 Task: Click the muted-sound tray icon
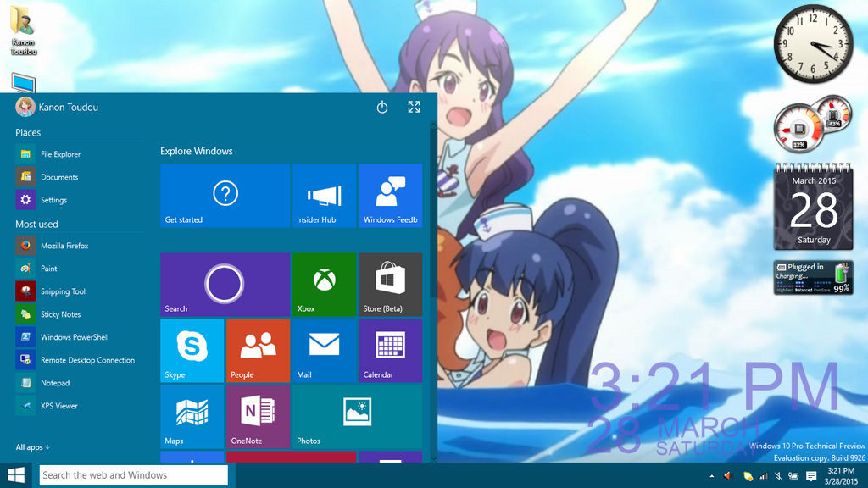778,476
